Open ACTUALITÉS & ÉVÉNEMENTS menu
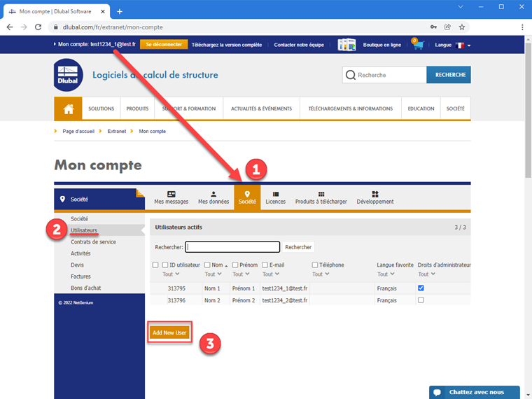Image resolution: width=532 pixels, height=399 pixels. click(261, 108)
